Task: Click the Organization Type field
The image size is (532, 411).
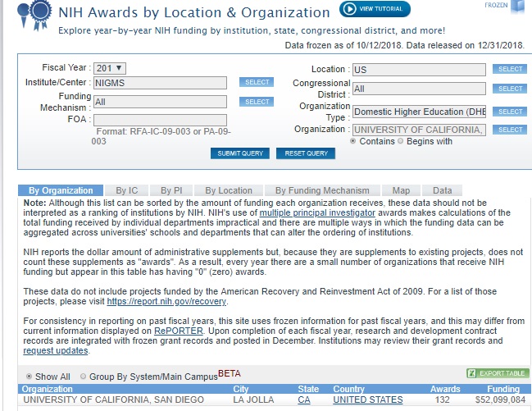Action: (419, 112)
